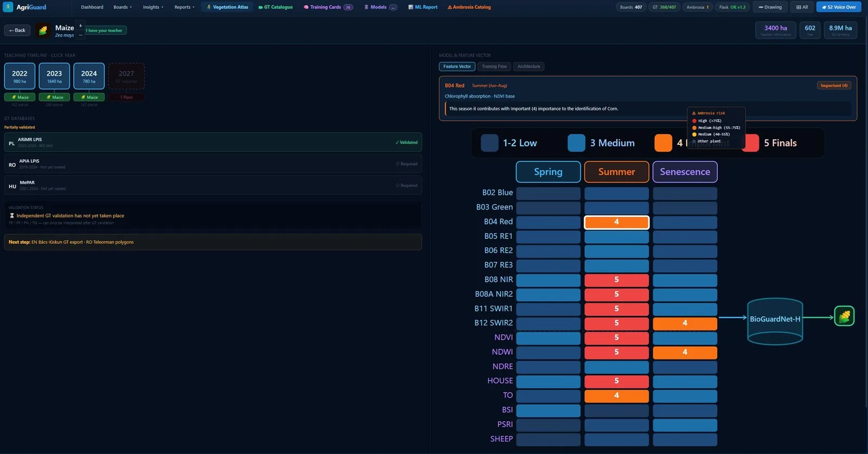Open the ARiMR LPIS database row
Image resolution: width=868 pixels, height=454 pixels.
213,142
